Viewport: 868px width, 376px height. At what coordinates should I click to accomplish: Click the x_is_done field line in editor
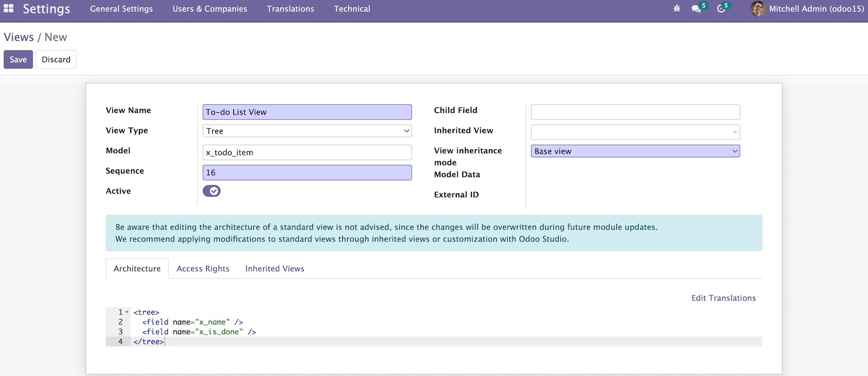coord(199,332)
